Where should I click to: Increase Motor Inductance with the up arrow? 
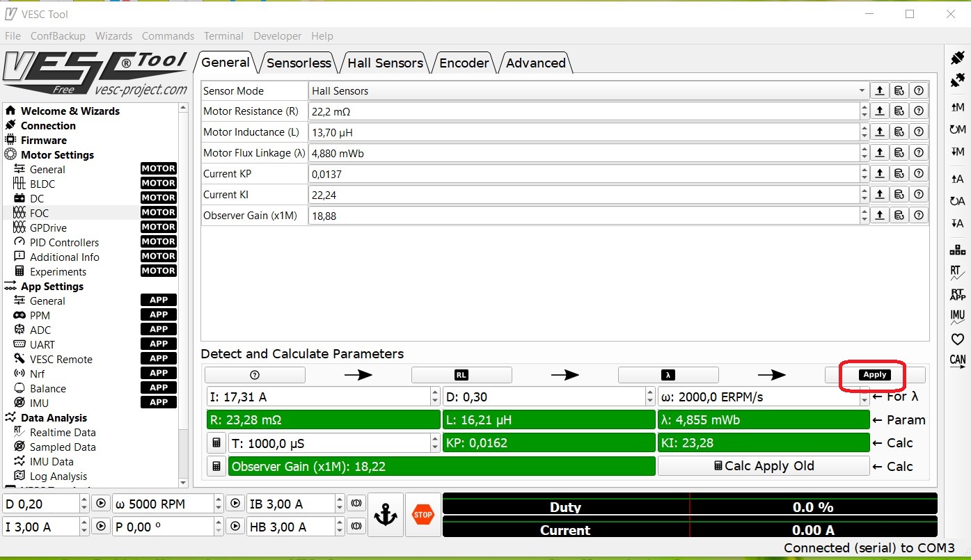pyautogui.click(x=865, y=128)
